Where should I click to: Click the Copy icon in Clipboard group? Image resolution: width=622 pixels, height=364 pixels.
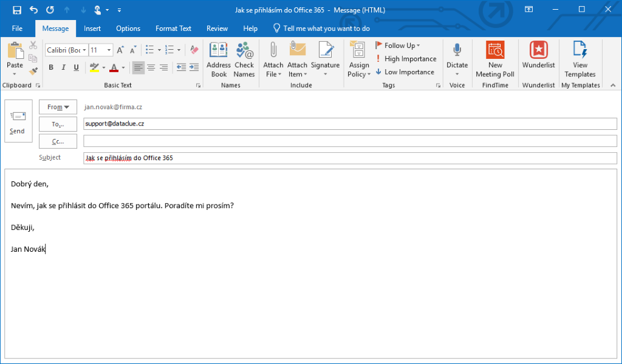click(33, 58)
